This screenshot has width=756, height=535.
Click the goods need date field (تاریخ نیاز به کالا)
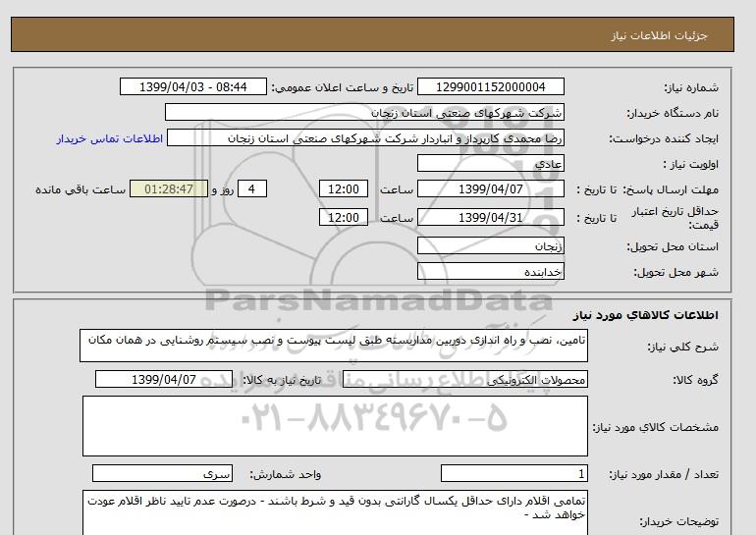pos(164,379)
